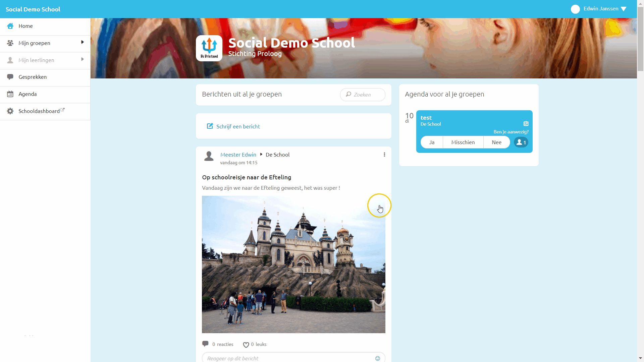Click the attendees count person icon
Viewport: 644px width, 362px height.
coord(521,142)
